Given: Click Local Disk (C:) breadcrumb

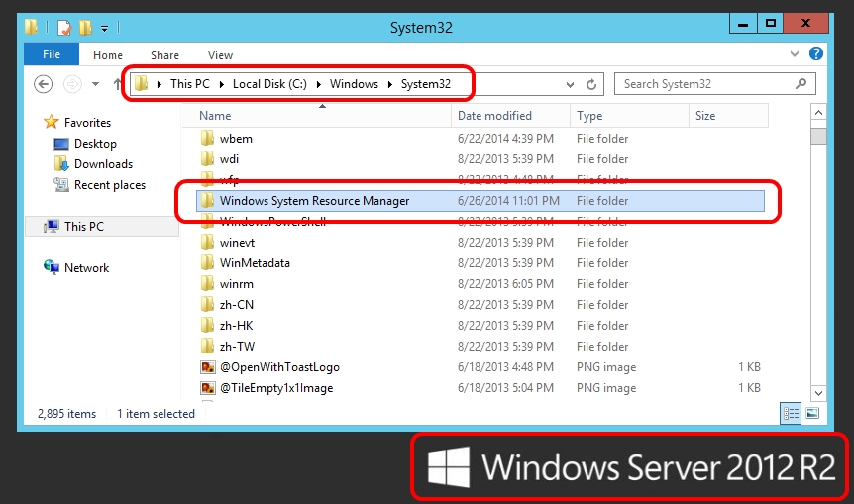Looking at the screenshot, I should (269, 84).
